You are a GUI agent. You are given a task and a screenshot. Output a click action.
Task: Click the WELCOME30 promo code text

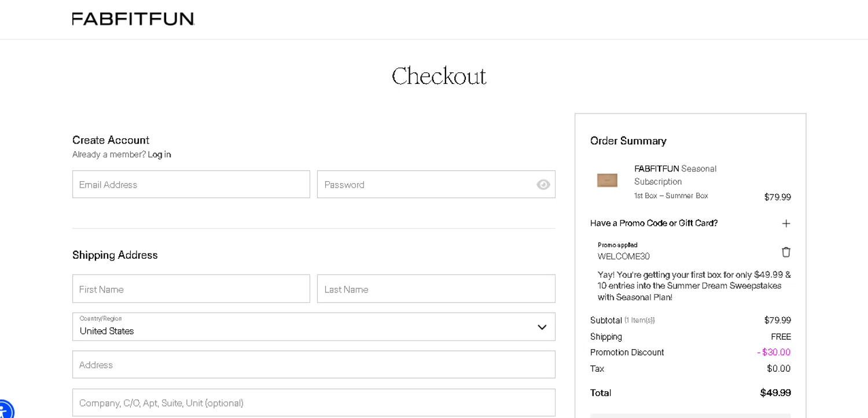tap(624, 256)
